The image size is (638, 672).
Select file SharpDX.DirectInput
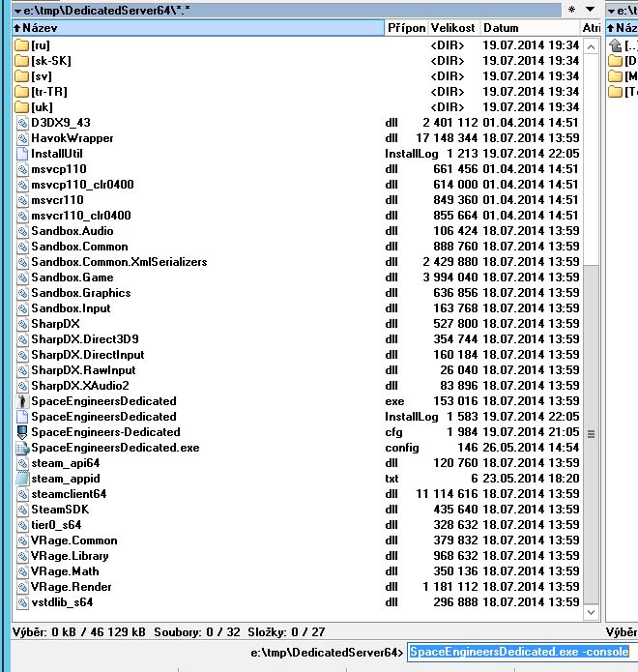(88, 355)
